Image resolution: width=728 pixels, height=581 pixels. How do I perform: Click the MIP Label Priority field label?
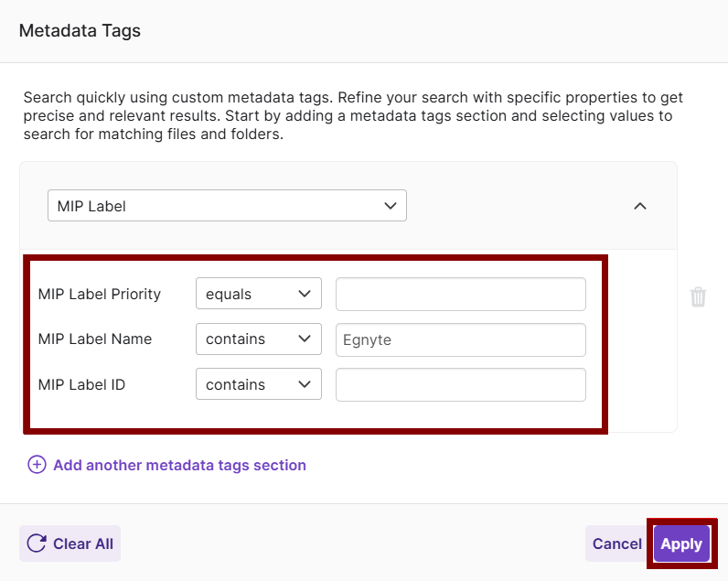point(100,294)
